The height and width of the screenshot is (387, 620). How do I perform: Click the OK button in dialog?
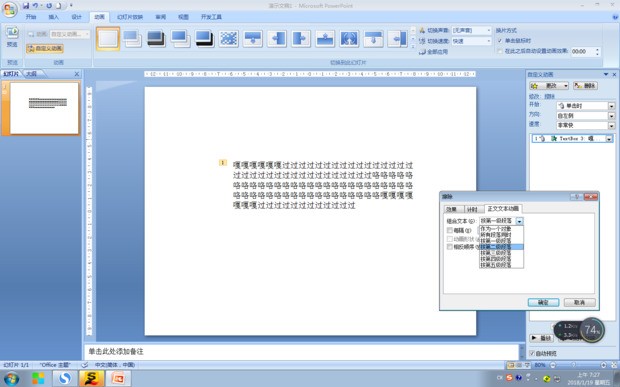[543, 302]
